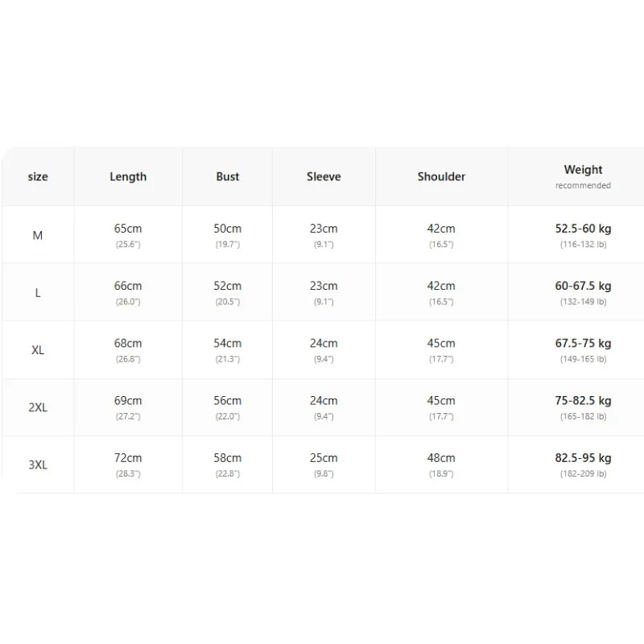Image resolution: width=644 pixels, height=644 pixels.
Task: Click the 52.5-60 kg weight cell
Action: click(x=583, y=235)
